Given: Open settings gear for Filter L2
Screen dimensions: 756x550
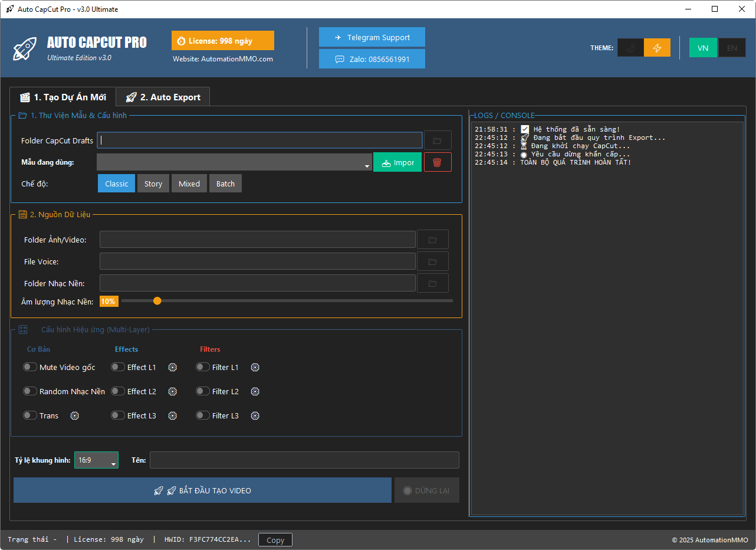Looking at the screenshot, I should coord(255,391).
